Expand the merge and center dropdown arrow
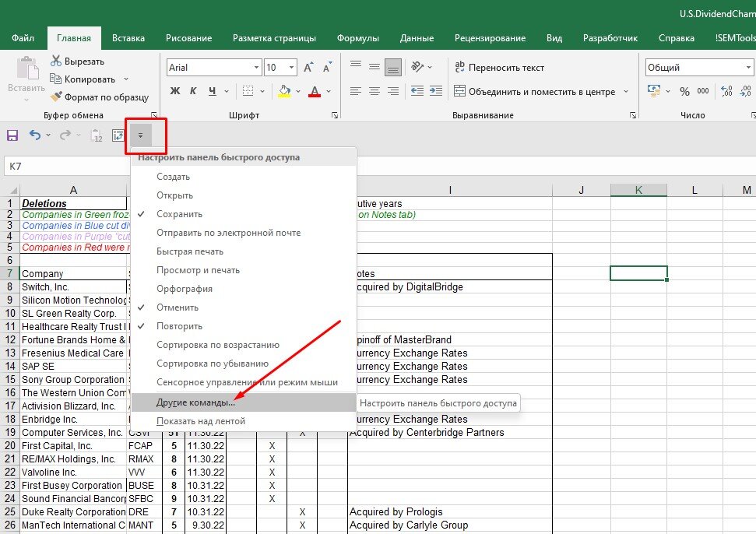The image size is (756, 534). [x=626, y=91]
